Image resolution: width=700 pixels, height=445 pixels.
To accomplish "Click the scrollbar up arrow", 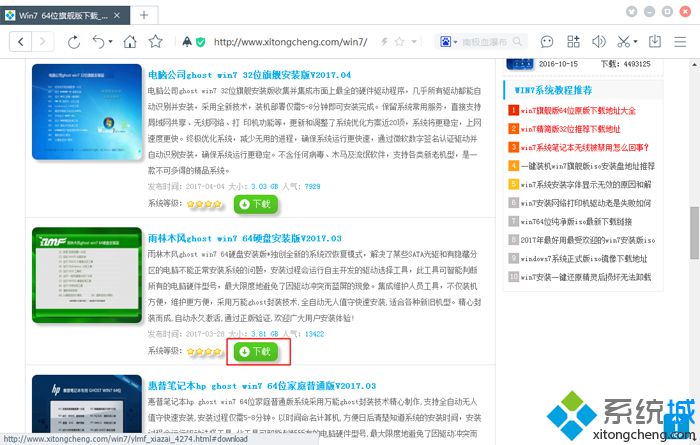I will click(x=695, y=64).
